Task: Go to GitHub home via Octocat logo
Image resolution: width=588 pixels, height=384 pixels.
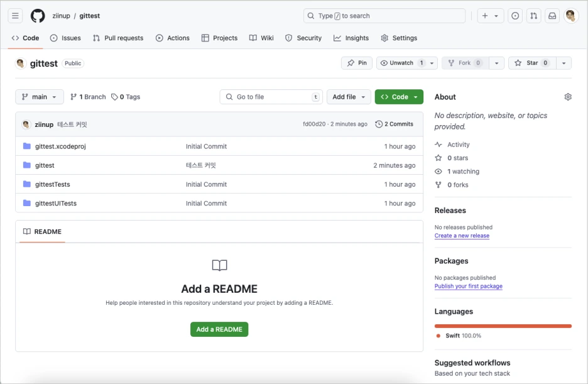Action: click(38, 16)
